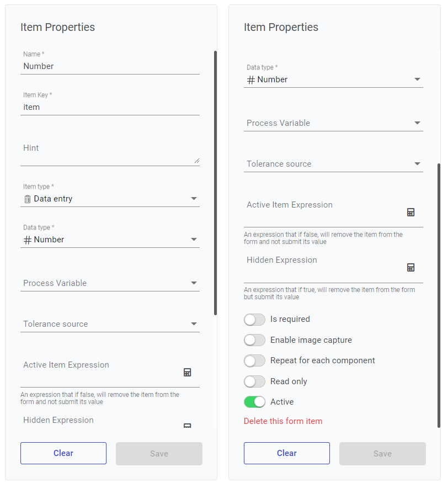Expand the Item type dropdown
The height and width of the screenshot is (488, 448).
point(194,199)
